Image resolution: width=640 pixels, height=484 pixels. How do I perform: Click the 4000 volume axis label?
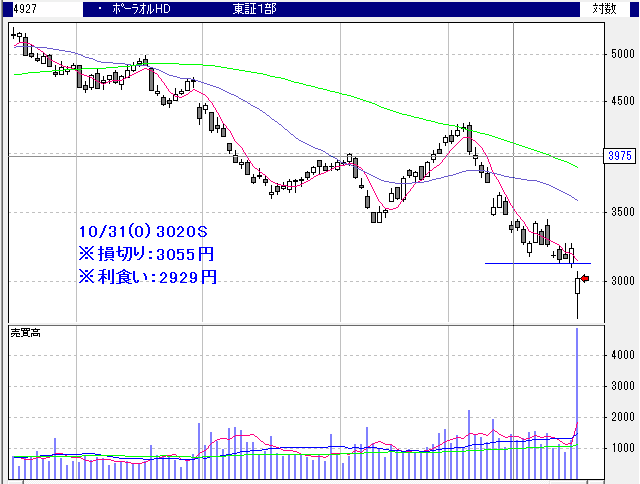(622, 354)
